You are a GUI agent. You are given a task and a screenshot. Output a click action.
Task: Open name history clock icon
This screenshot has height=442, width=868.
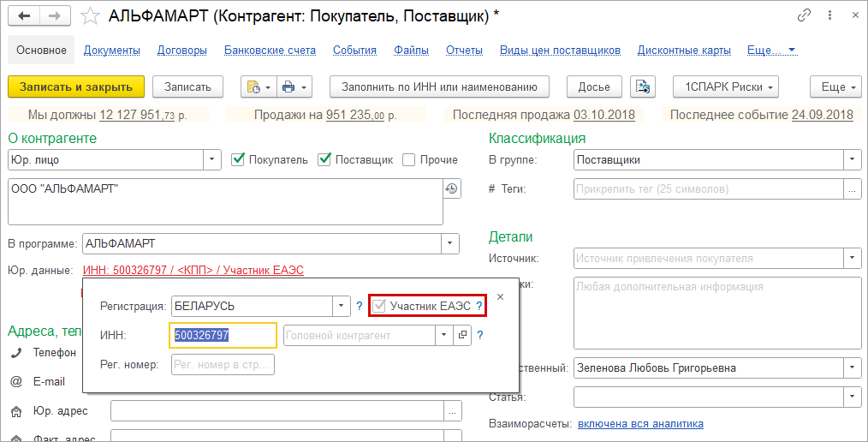point(452,188)
